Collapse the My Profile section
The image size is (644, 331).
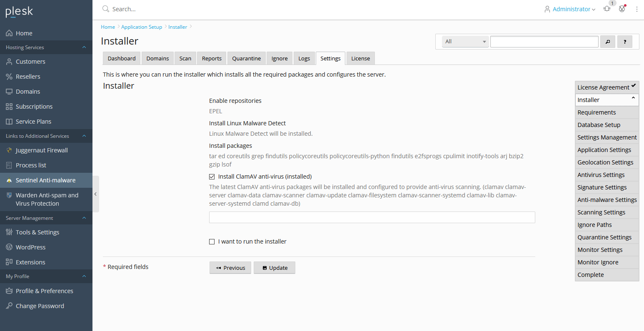tap(84, 276)
